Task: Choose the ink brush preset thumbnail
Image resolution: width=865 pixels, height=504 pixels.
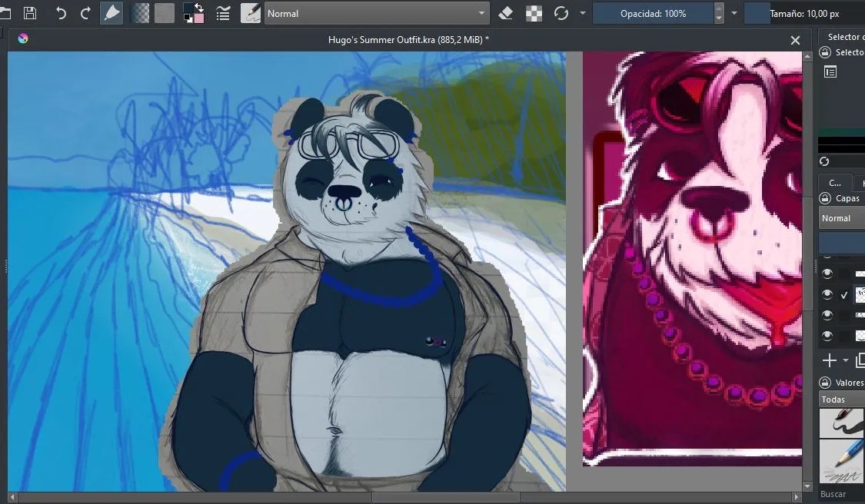Action: [x=841, y=423]
